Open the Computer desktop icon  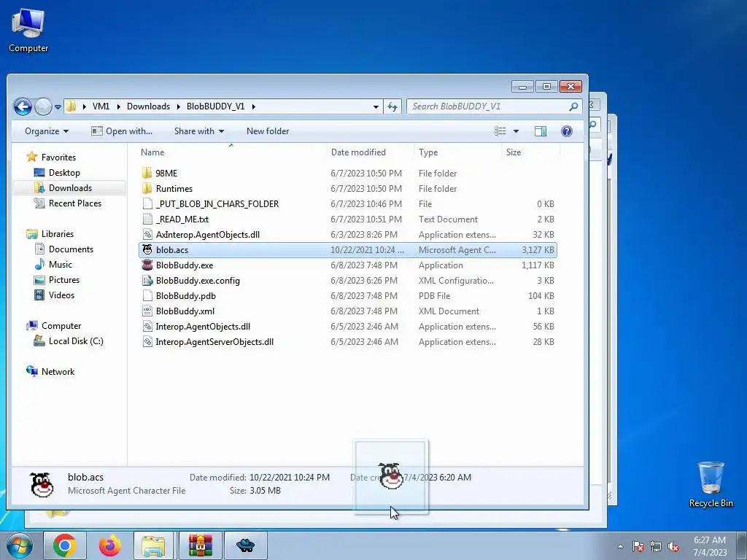(x=28, y=30)
